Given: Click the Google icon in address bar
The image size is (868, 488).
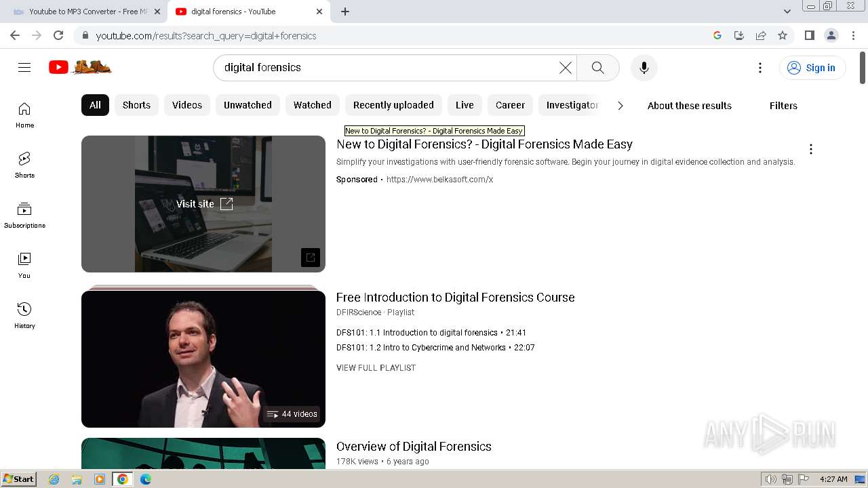Looking at the screenshot, I should click(717, 35).
